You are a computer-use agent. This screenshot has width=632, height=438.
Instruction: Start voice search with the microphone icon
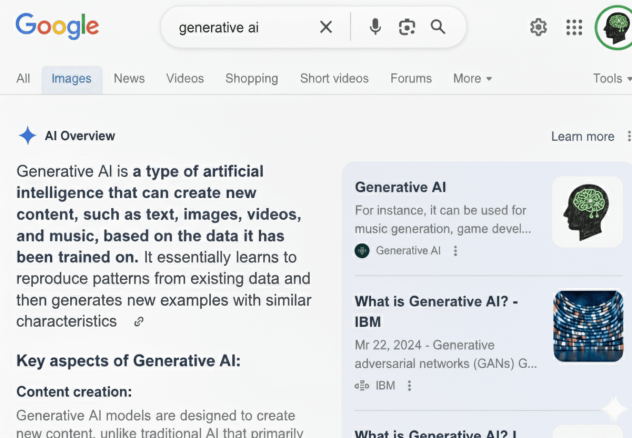[375, 27]
